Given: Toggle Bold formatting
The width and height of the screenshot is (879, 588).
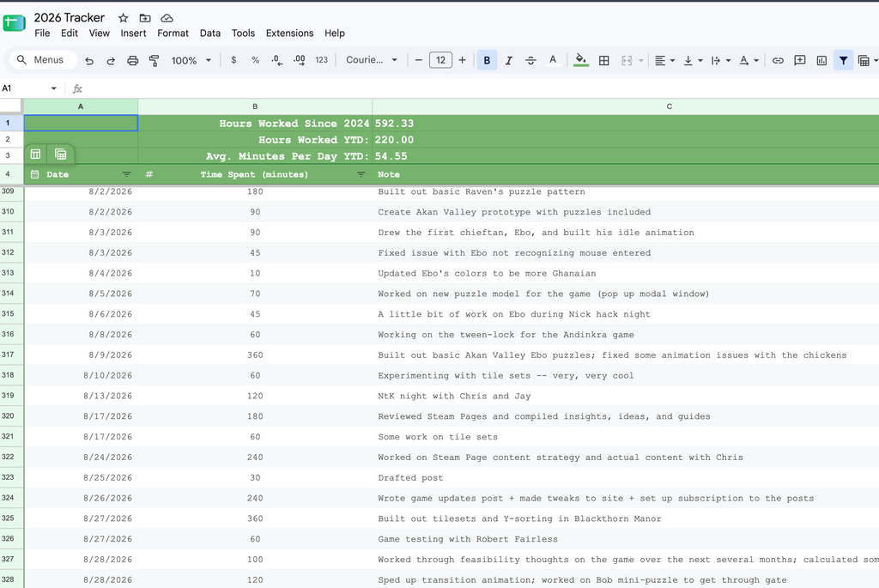Looking at the screenshot, I should click(487, 60).
